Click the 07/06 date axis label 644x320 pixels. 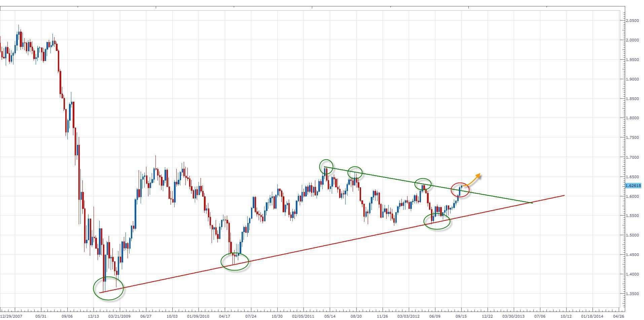[540, 316]
